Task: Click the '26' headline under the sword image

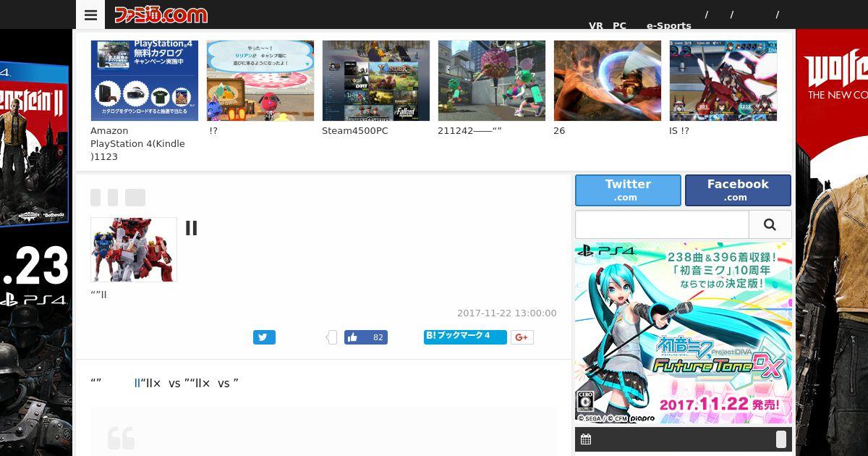Action: click(559, 131)
